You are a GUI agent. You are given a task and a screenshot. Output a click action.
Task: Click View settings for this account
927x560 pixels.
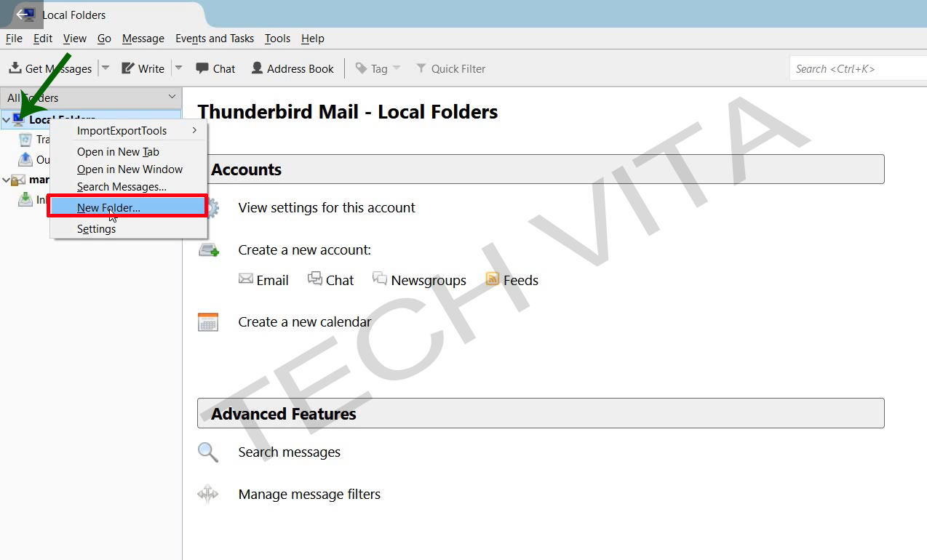tap(327, 208)
